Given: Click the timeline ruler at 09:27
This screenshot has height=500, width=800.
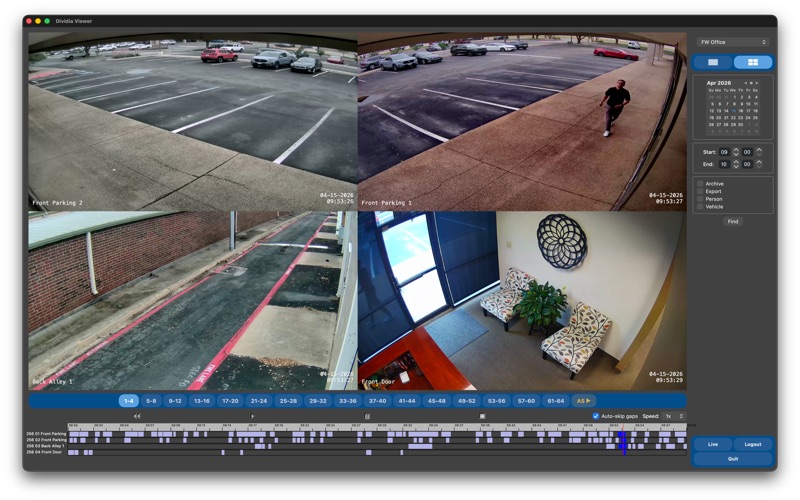Looking at the screenshot, I should click(356, 426).
